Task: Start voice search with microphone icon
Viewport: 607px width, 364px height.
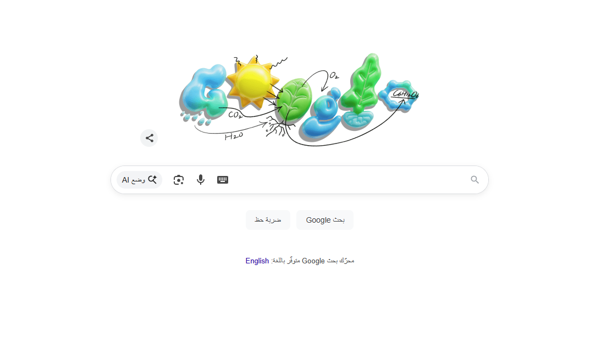Action: (201, 180)
